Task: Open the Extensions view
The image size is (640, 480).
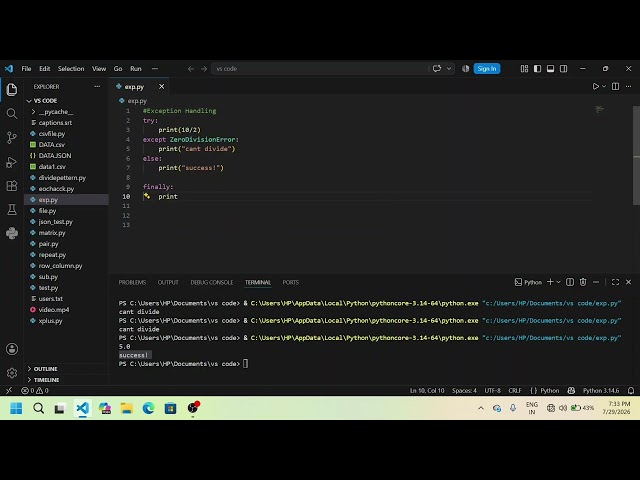Action: tap(12, 186)
